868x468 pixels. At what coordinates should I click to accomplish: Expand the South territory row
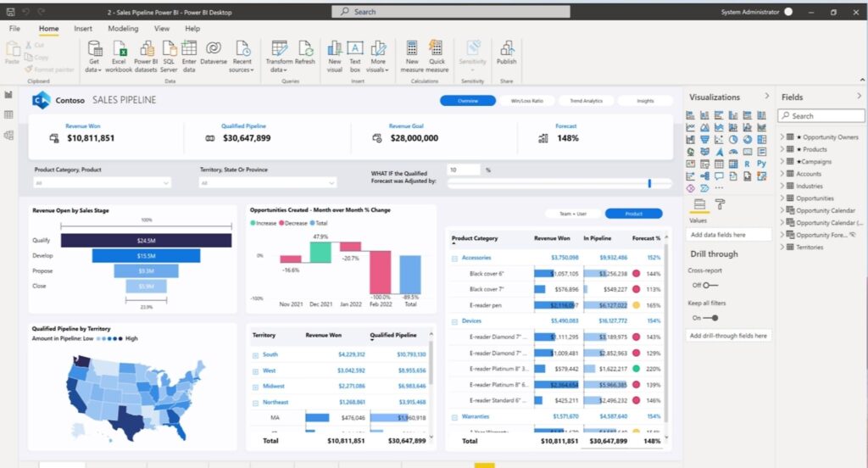255,355
